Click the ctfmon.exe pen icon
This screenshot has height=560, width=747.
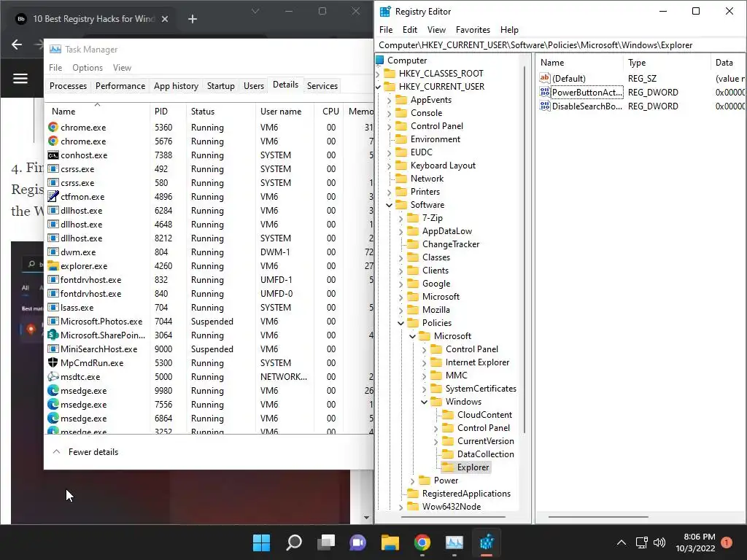click(53, 197)
